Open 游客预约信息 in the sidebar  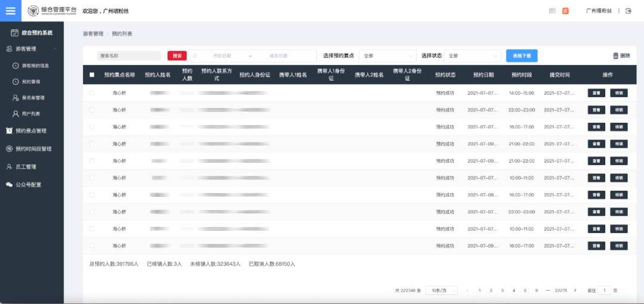click(36, 66)
